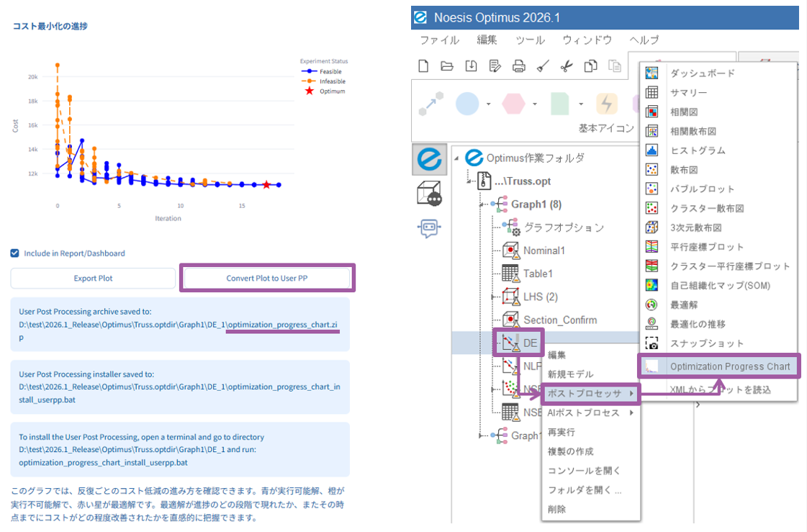The width and height of the screenshot is (807, 532).
Task: Choose 再実行 in context menu
Action: (x=590, y=432)
